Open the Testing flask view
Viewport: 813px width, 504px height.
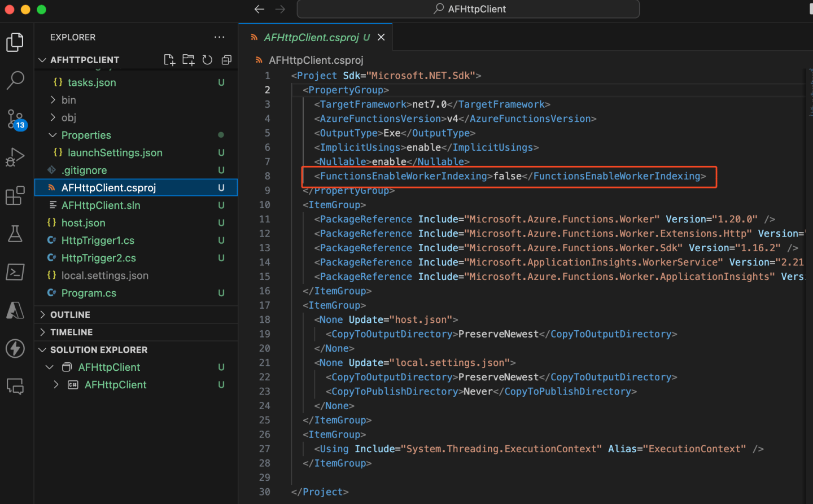point(15,234)
